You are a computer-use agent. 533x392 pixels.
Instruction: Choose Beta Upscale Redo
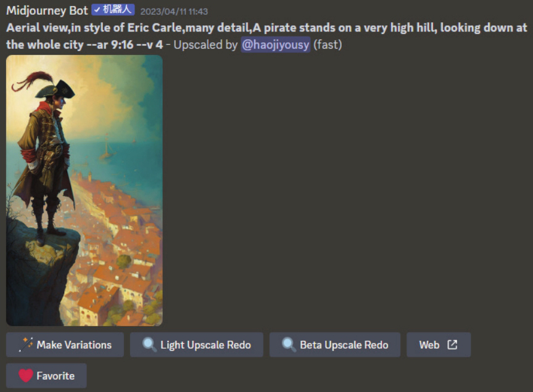point(335,345)
